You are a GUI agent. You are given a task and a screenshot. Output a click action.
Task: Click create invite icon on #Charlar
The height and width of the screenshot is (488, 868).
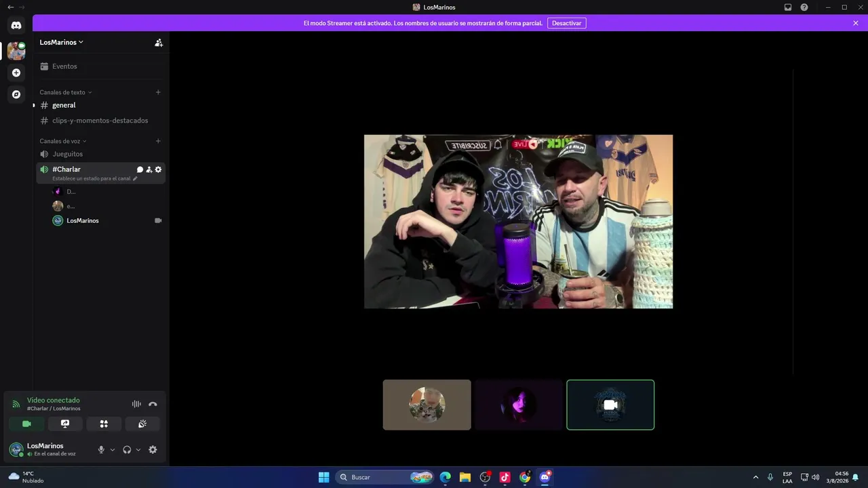click(x=149, y=169)
